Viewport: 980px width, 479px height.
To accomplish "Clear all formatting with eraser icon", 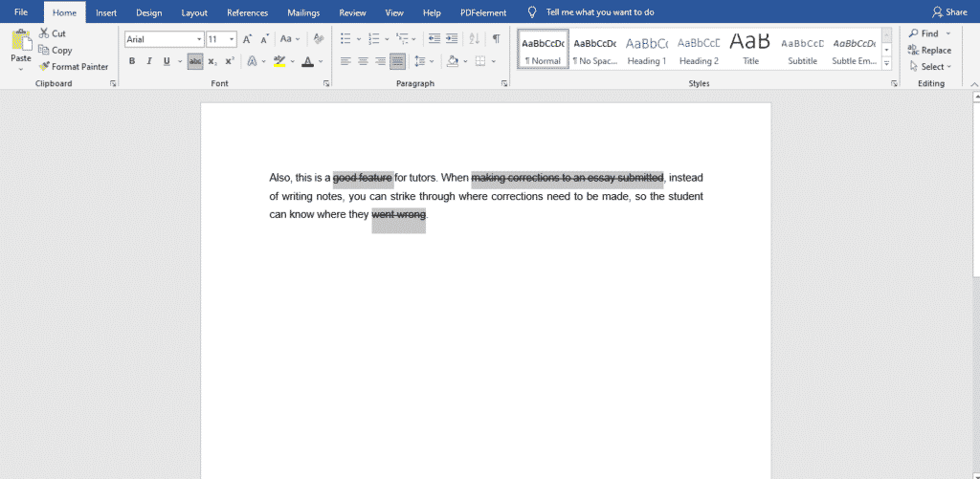I will click(x=319, y=38).
